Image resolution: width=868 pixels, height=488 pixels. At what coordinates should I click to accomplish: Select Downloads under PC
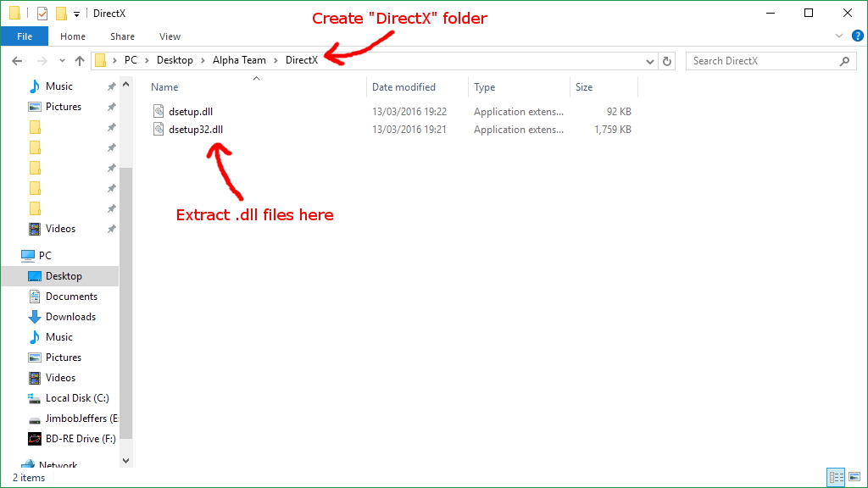(71, 317)
